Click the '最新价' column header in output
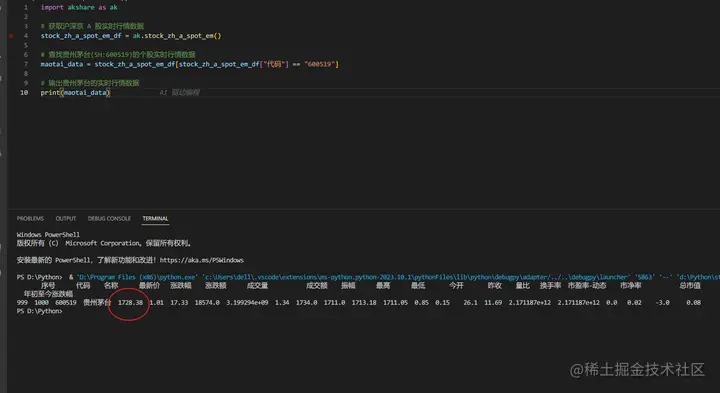The image size is (720, 393). click(x=149, y=286)
